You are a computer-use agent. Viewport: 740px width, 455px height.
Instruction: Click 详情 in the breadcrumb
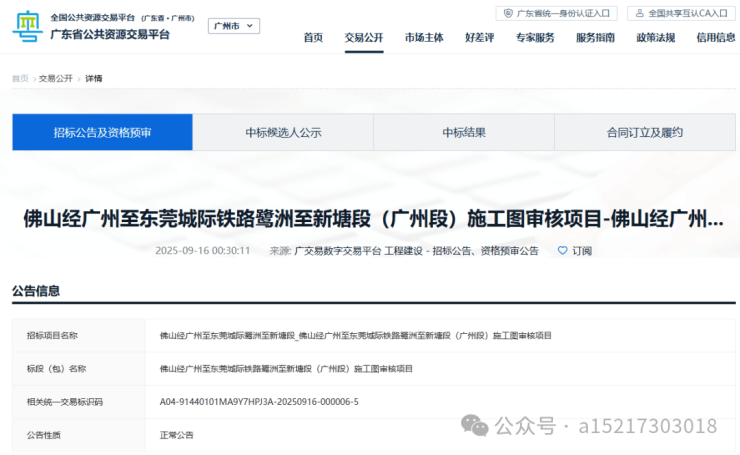93,78
